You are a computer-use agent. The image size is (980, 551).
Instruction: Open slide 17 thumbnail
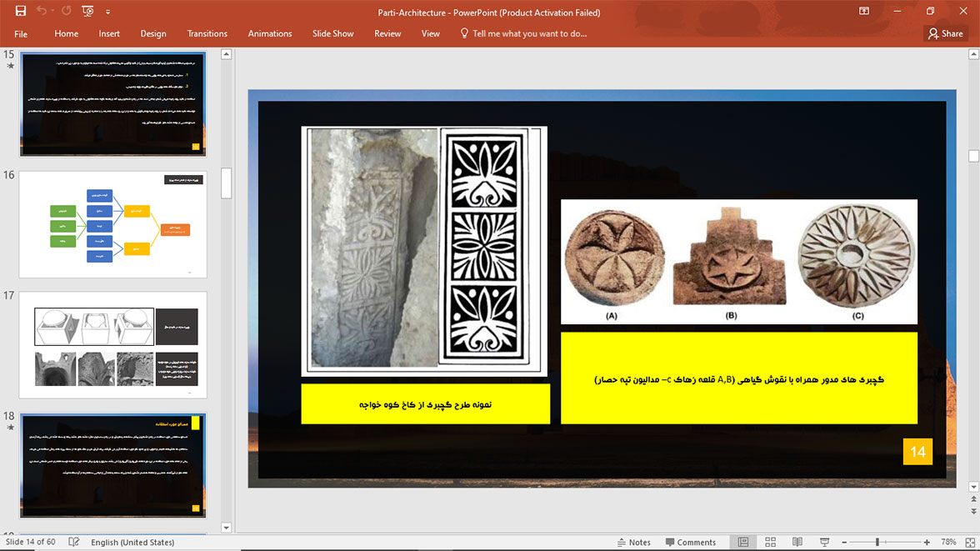tap(112, 344)
